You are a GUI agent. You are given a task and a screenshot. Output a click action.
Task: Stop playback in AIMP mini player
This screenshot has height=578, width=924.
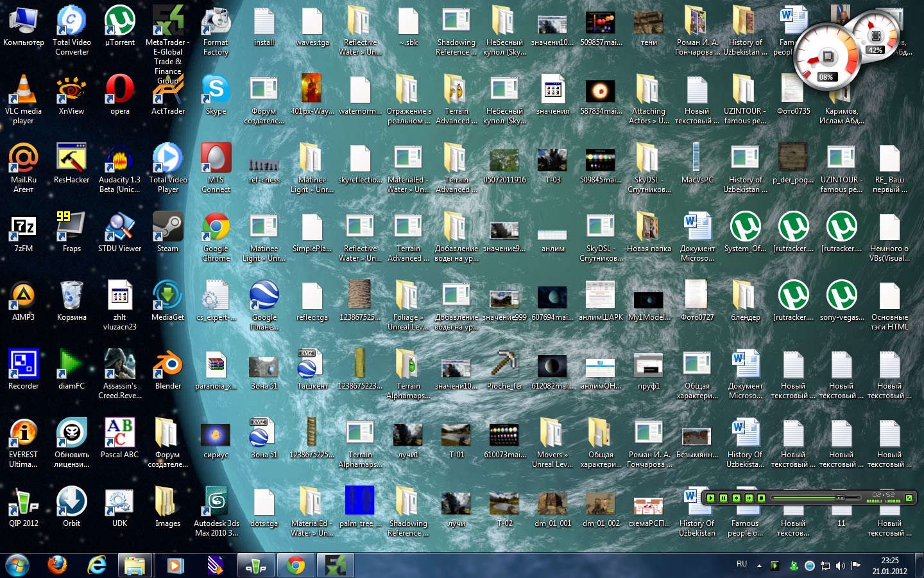762,498
